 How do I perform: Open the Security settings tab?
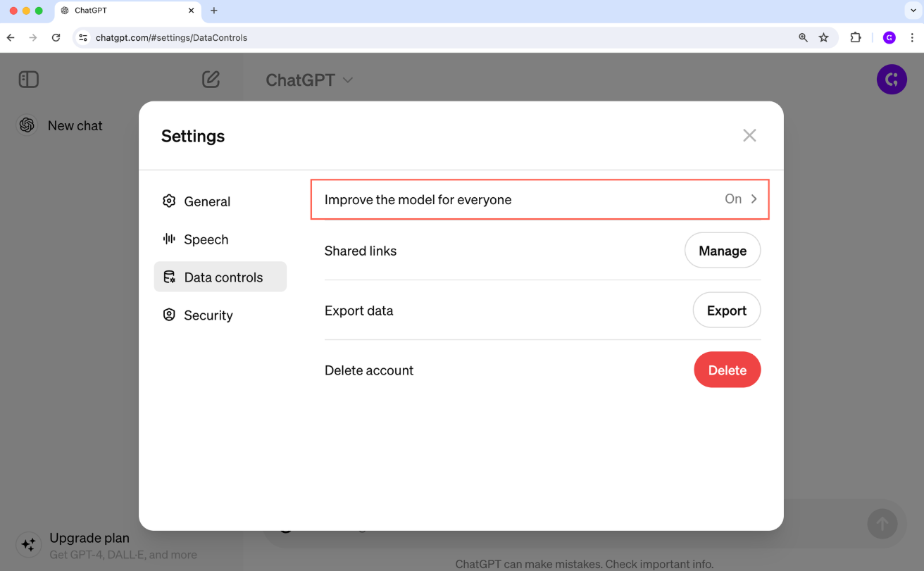point(220,315)
